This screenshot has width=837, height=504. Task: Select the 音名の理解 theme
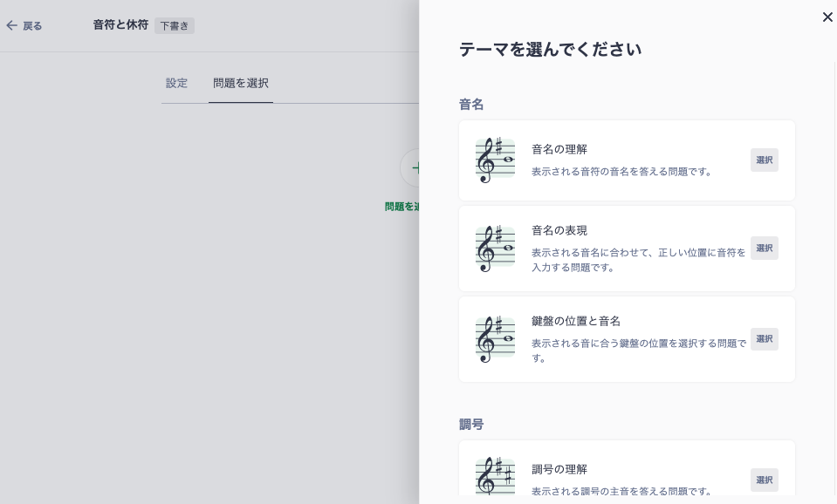pyautogui.click(x=764, y=160)
